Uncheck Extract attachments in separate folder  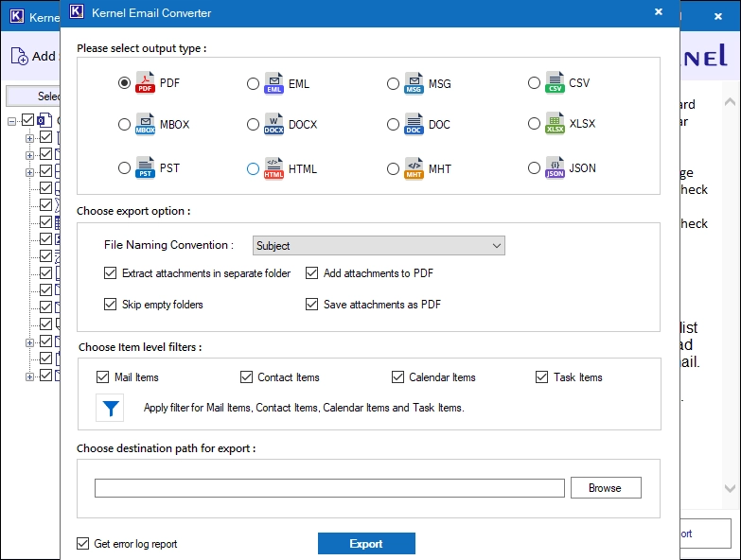pyautogui.click(x=110, y=273)
